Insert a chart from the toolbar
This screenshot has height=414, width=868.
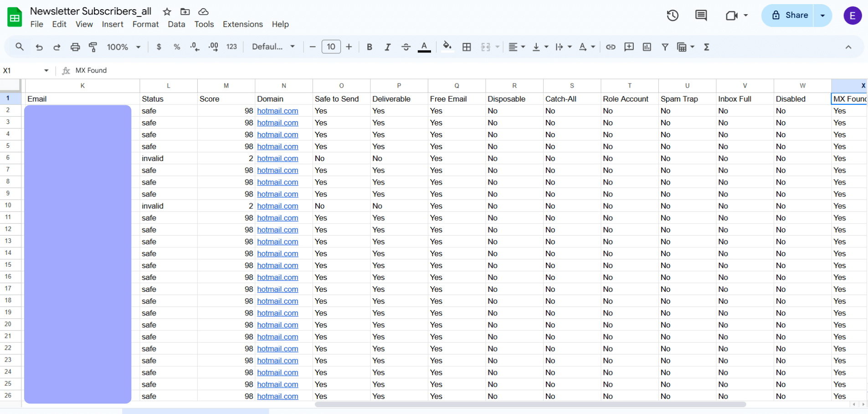[647, 47]
